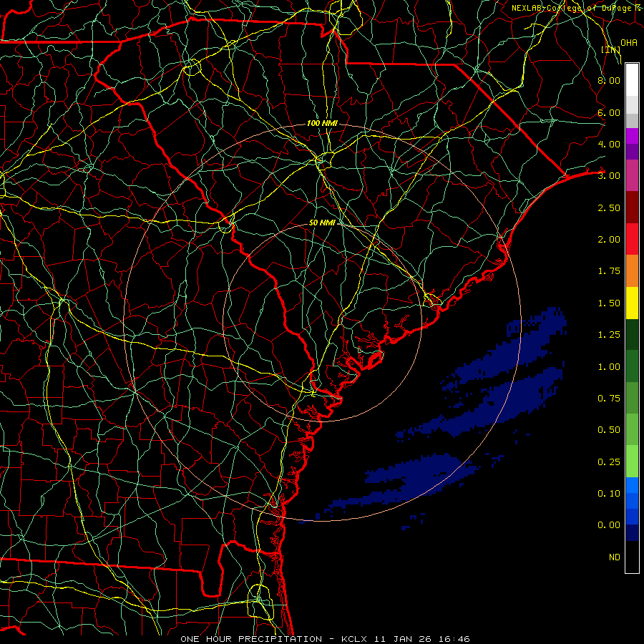Click the 8.00 legend value

tap(609, 80)
